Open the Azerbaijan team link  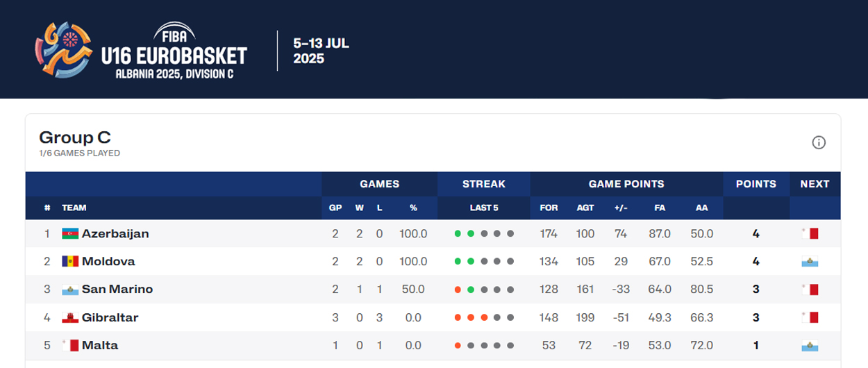[x=115, y=234]
